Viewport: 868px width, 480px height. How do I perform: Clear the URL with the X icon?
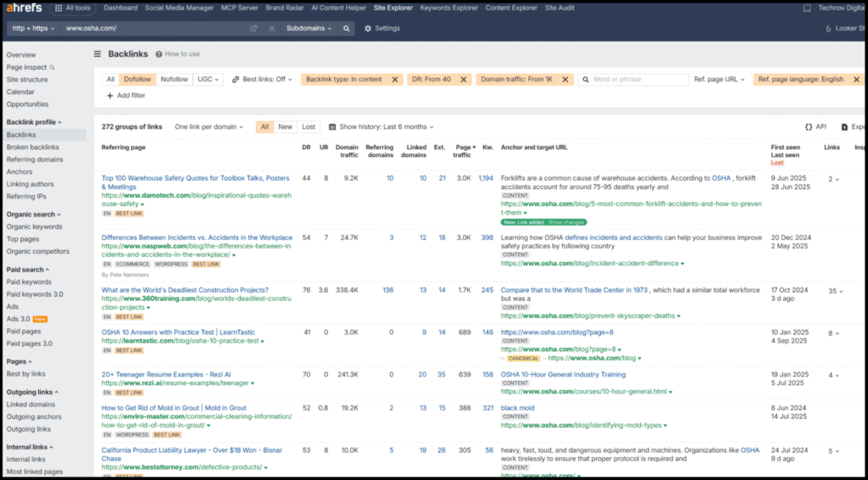[271, 28]
